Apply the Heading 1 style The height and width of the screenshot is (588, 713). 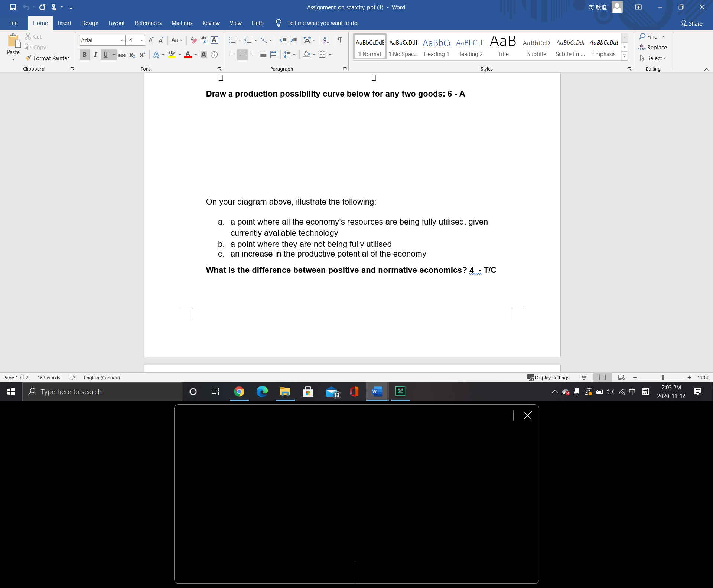pos(436,46)
